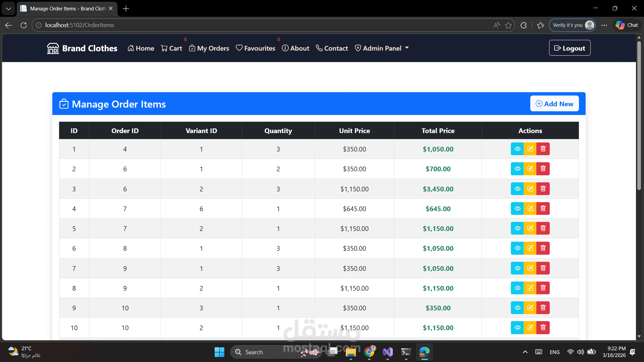The image size is (644, 362).
Task: Go to My Orders in navbar
Action: pyautogui.click(x=209, y=48)
